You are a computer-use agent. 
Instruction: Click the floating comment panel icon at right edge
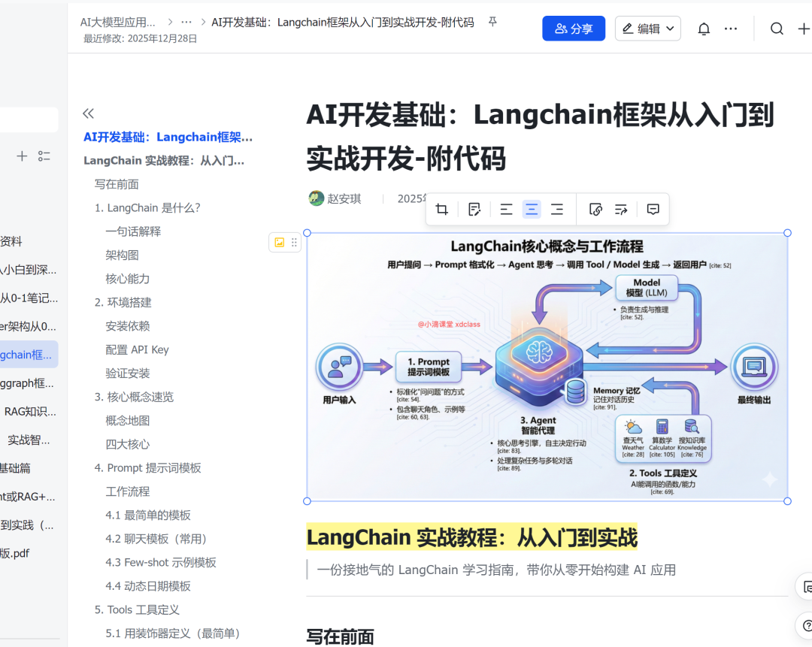click(806, 586)
